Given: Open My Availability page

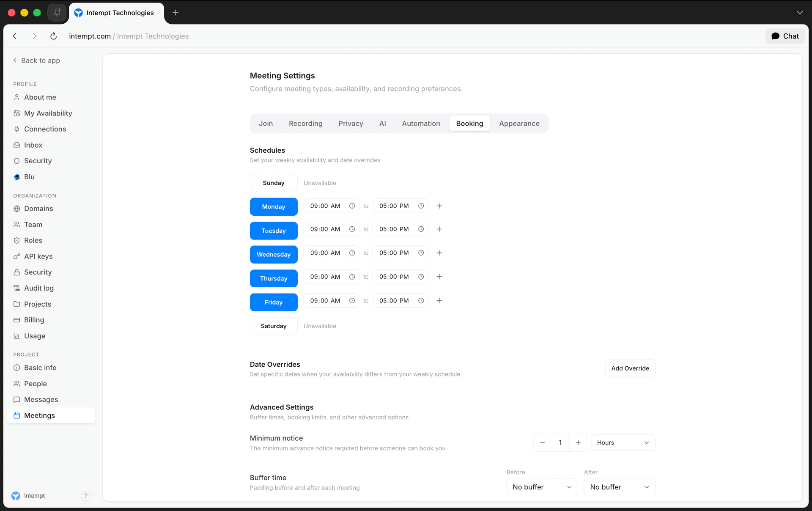Looking at the screenshot, I should tap(51, 113).
